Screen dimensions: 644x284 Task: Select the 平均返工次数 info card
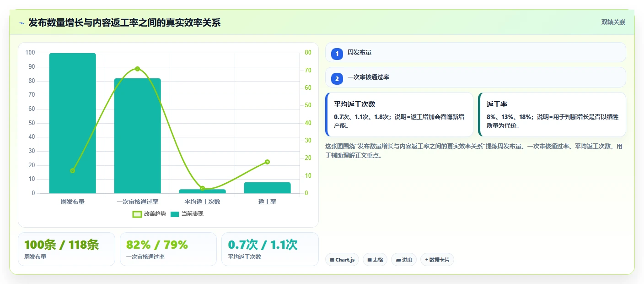pos(399,115)
